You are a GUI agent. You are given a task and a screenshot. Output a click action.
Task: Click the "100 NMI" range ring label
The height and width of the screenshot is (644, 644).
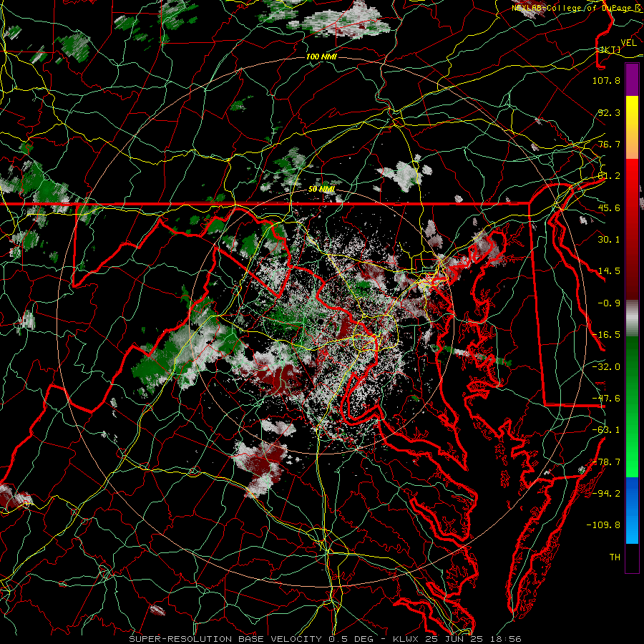(321, 57)
